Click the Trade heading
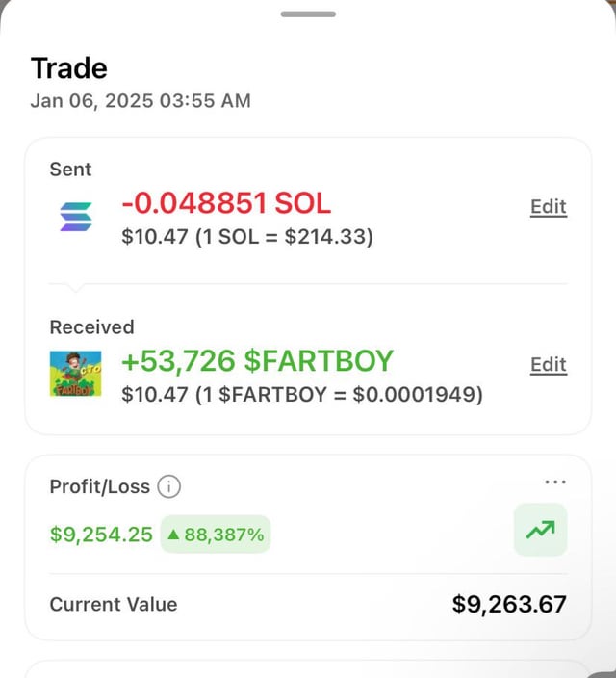616x678 pixels. pos(69,68)
